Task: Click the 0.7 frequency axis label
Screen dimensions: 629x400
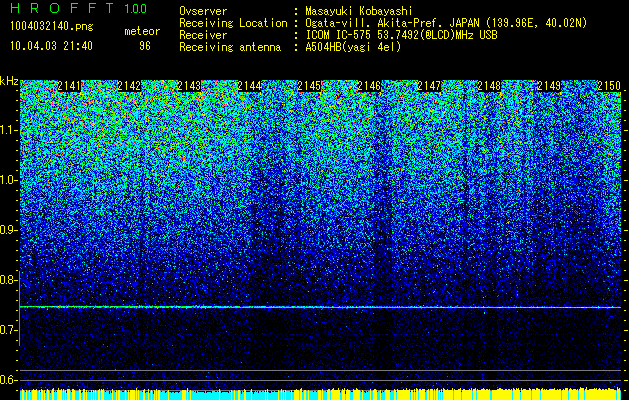Action: tap(8, 330)
